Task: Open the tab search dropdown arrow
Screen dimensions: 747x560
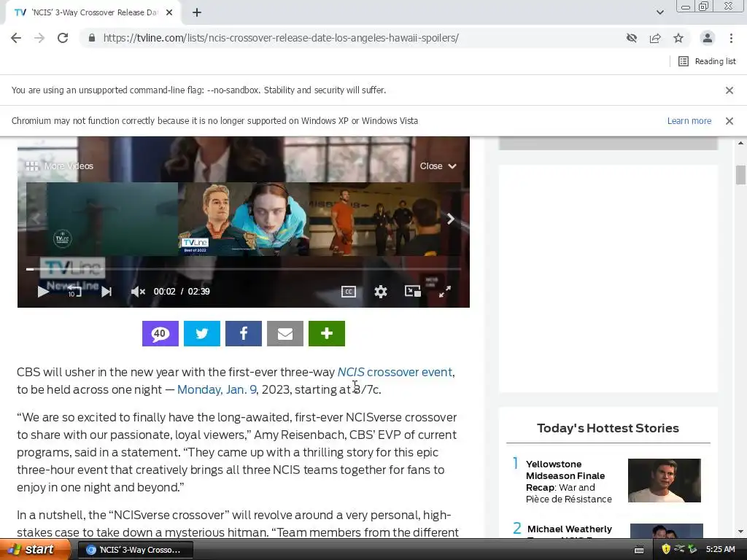Action: [659, 12]
